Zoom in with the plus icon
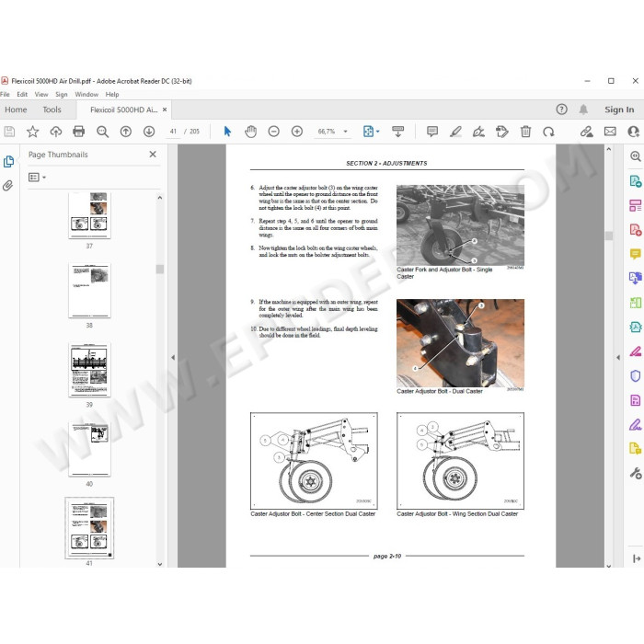Image resolution: width=644 pixels, height=644 pixels. 297,132
